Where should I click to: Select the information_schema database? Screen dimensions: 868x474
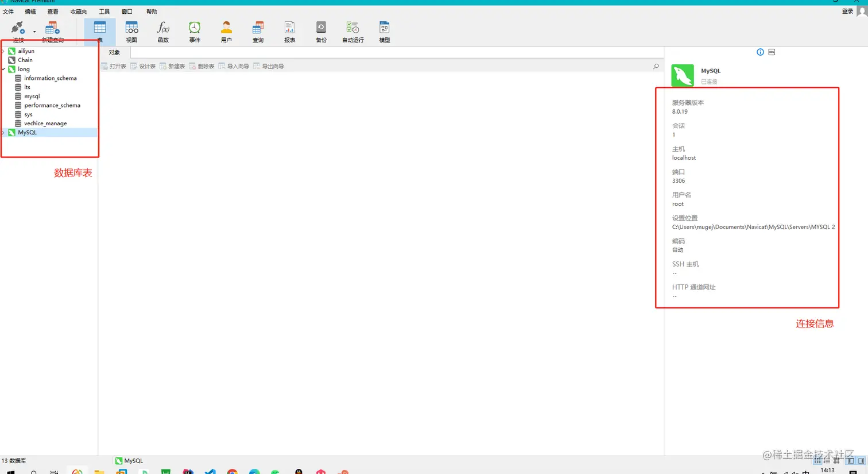coord(50,78)
